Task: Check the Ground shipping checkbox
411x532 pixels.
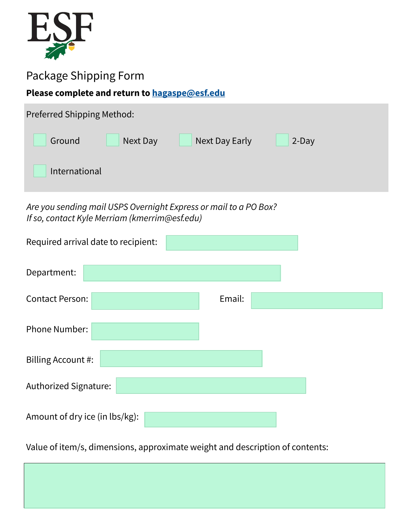Action: [40, 140]
